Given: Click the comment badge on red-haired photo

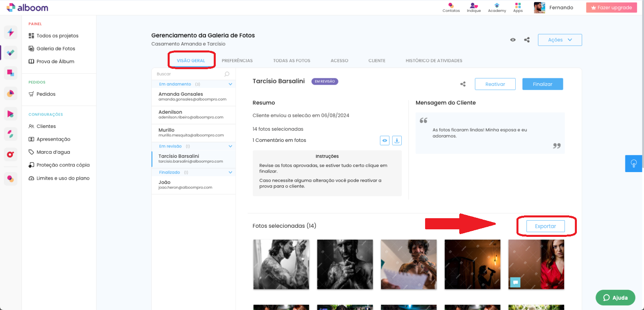Looking at the screenshot, I should click(x=515, y=283).
